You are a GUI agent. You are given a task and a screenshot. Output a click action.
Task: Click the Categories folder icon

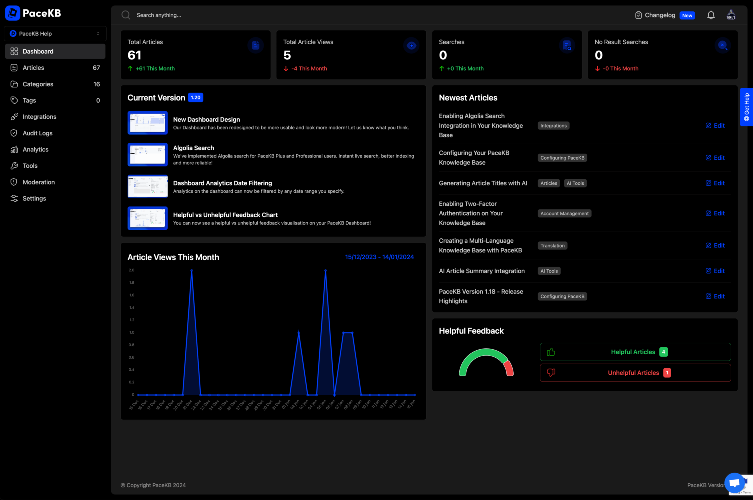14,84
